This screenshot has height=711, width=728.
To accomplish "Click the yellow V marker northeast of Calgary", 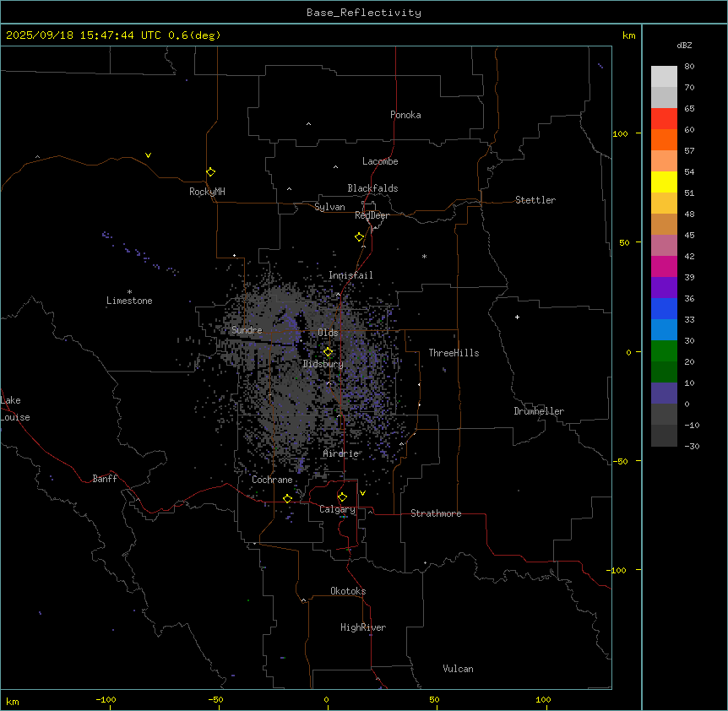I will (362, 493).
